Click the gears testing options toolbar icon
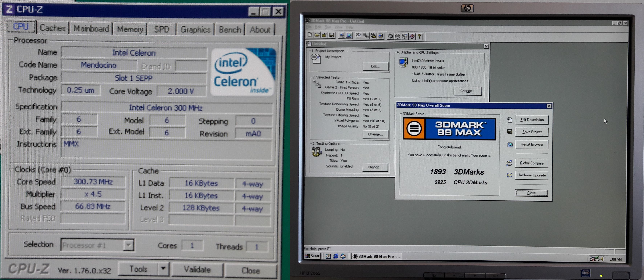 coord(373,36)
